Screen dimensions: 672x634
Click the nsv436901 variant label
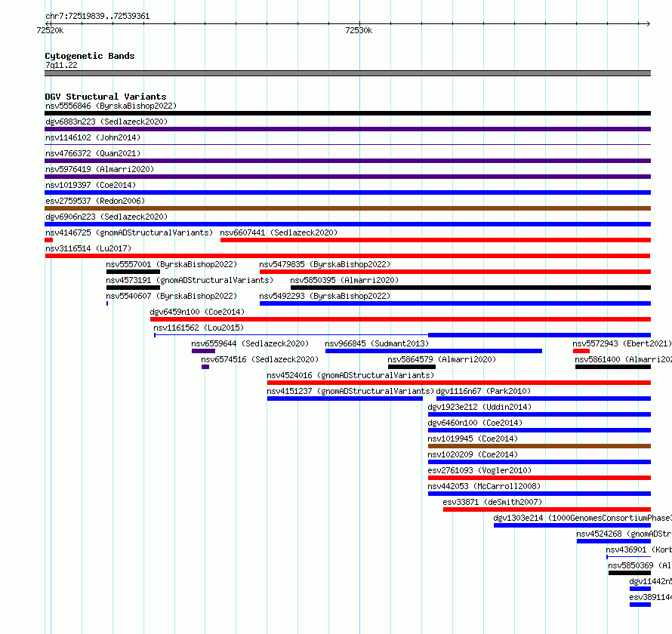pyautogui.click(x=639, y=549)
